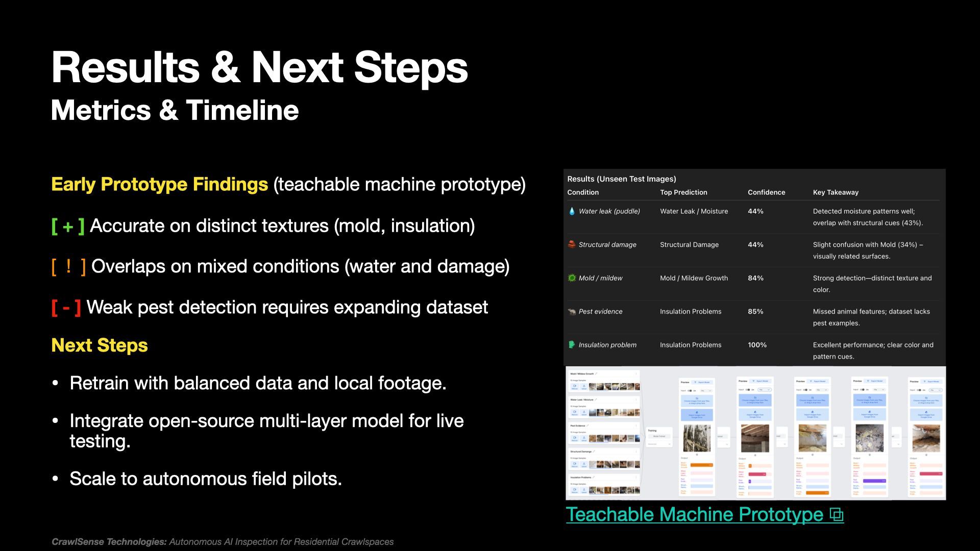Select the Early Prototype Findings heading
980x551 pixels.
point(159,184)
